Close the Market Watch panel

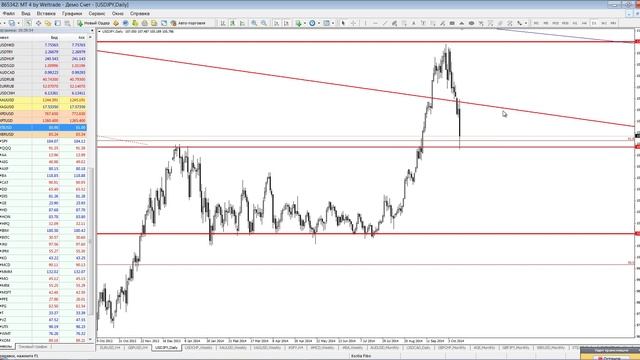click(92, 30)
